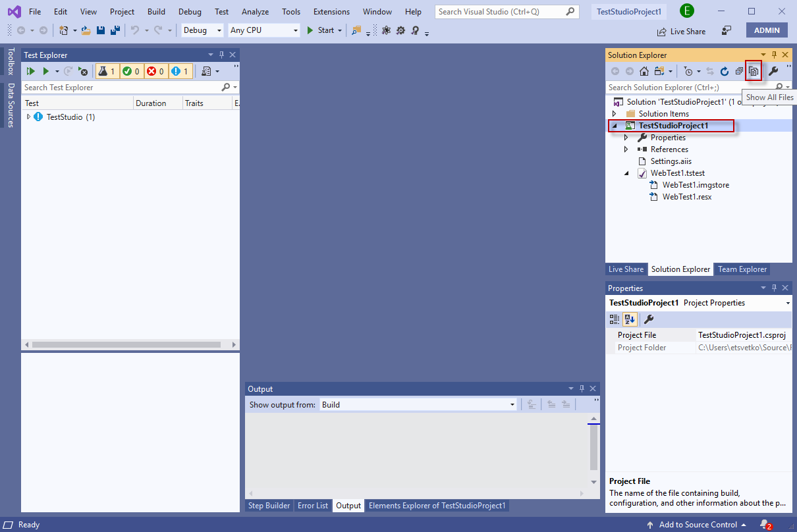The image size is (797, 532).
Task: Toggle the passed tests filter showing 0
Action: point(132,71)
